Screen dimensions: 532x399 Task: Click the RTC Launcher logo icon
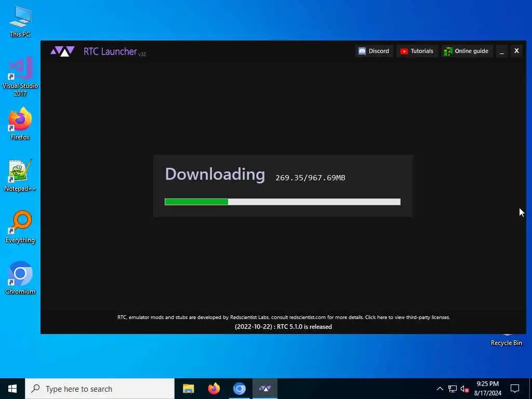[x=62, y=51]
